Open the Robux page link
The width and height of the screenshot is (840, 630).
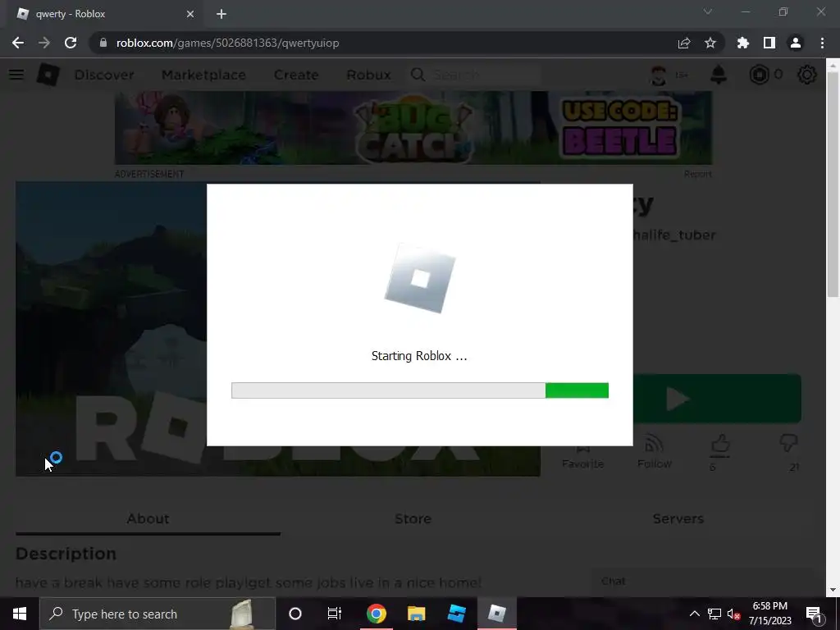pos(368,75)
